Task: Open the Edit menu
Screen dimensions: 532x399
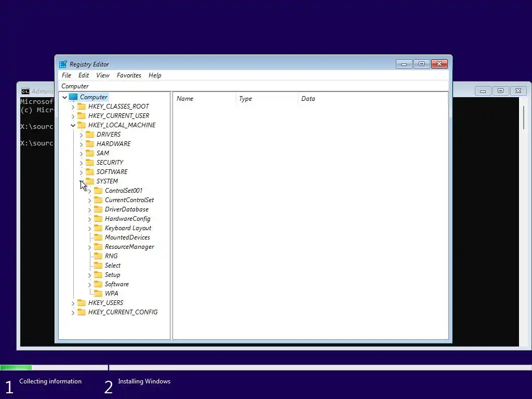Action: [x=84, y=75]
